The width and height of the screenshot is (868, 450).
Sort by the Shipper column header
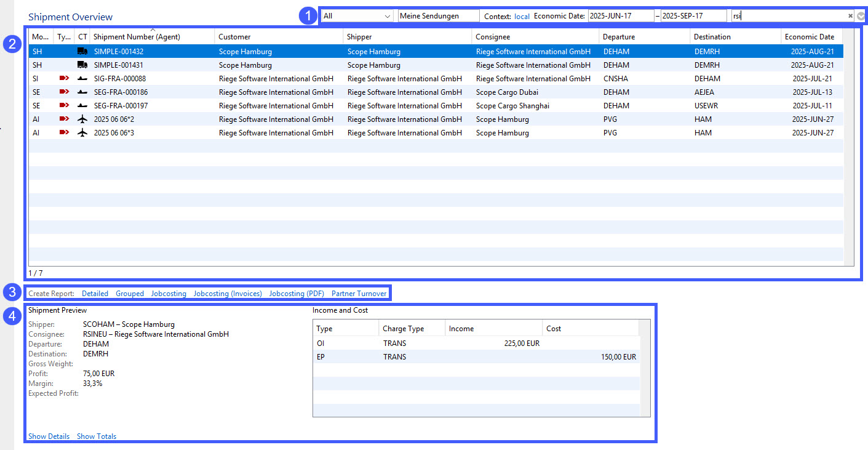[x=408, y=37]
